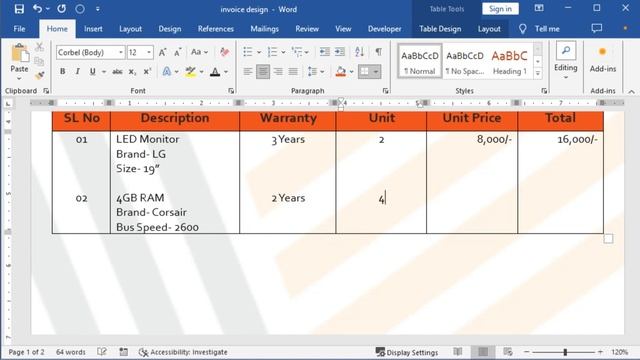Clear all formatting with the eraser icon
The height and width of the screenshot is (360, 640).
click(x=224, y=52)
